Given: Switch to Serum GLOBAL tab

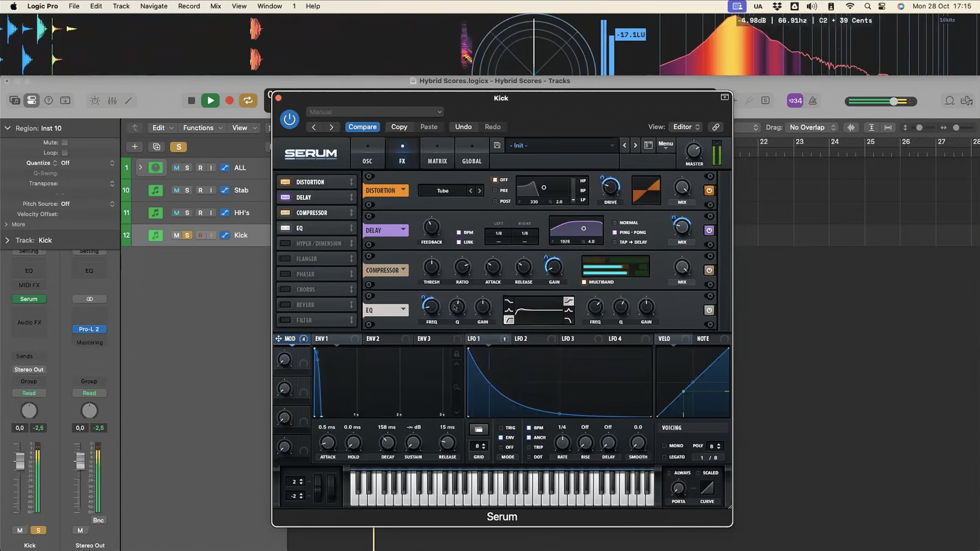Looking at the screenshot, I should [x=472, y=153].
